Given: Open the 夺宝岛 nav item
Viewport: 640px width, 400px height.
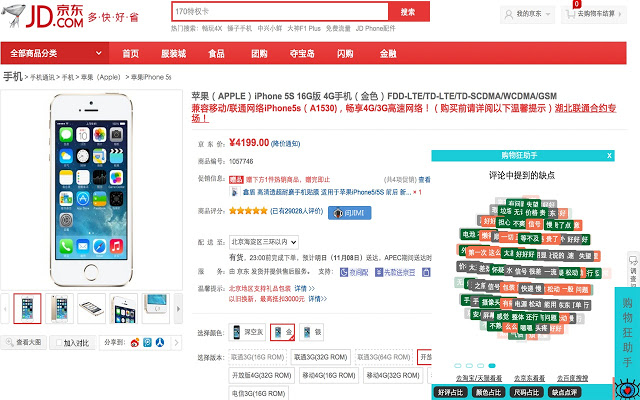Looking at the screenshot, I should pos(302,53).
